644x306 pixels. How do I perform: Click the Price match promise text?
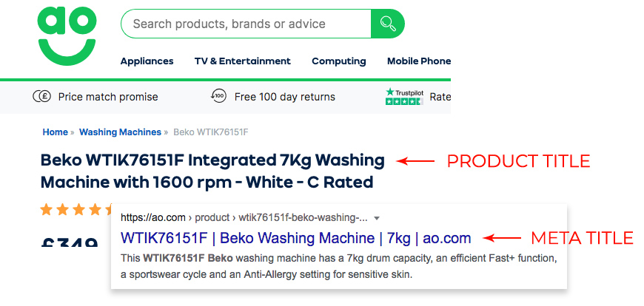click(x=108, y=98)
